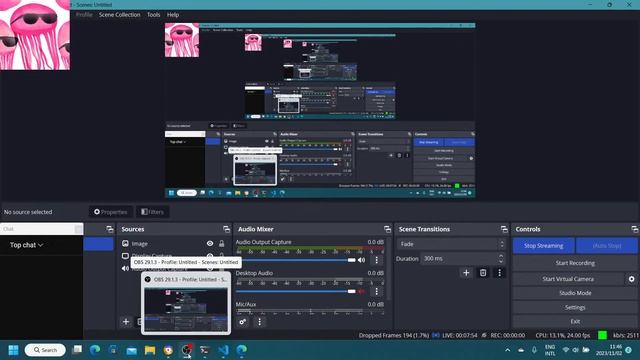Click the OBS window taskbar preview thumbnail

click(x=186, y=309)
